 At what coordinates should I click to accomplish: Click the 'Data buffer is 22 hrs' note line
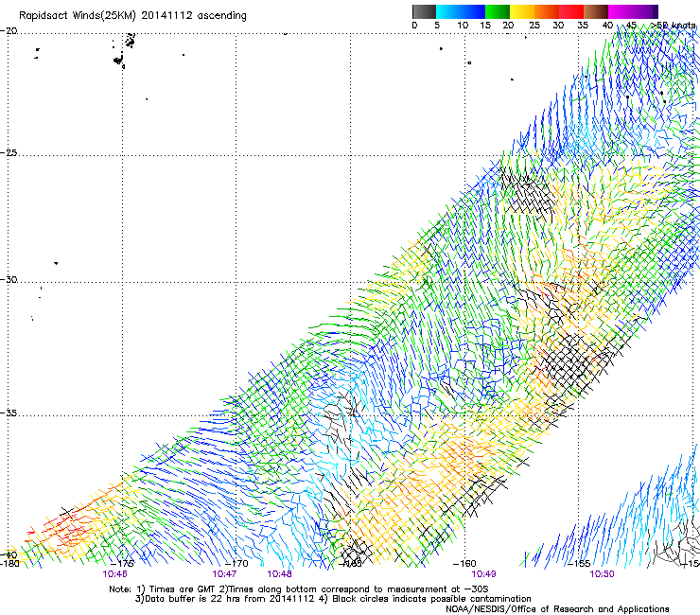[x=333, y=599]
